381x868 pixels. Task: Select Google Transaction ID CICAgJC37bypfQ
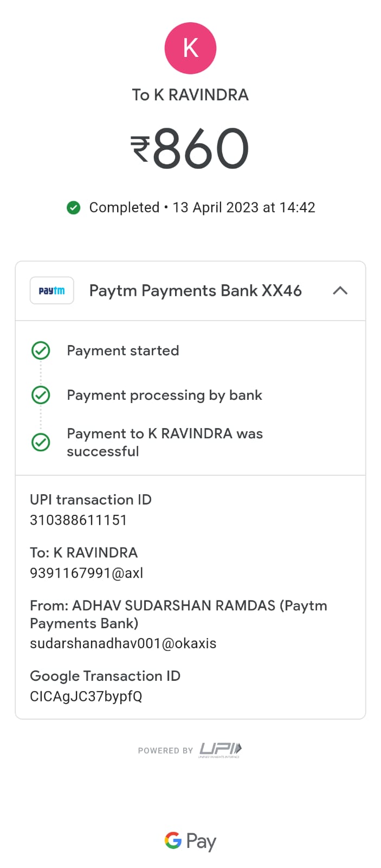tap(86, 697)
